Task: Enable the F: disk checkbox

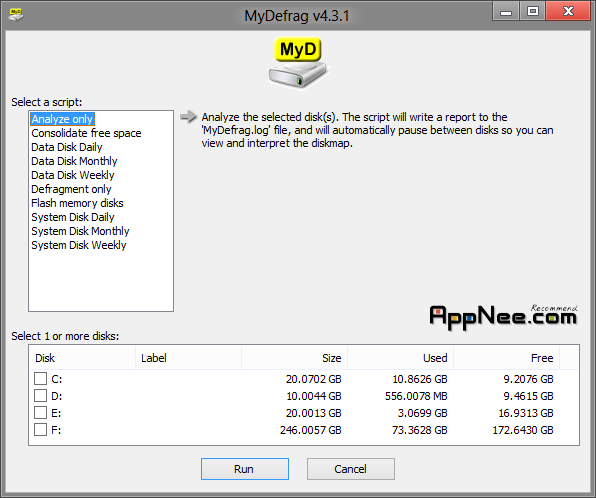Action: click(x=40, y=430)
